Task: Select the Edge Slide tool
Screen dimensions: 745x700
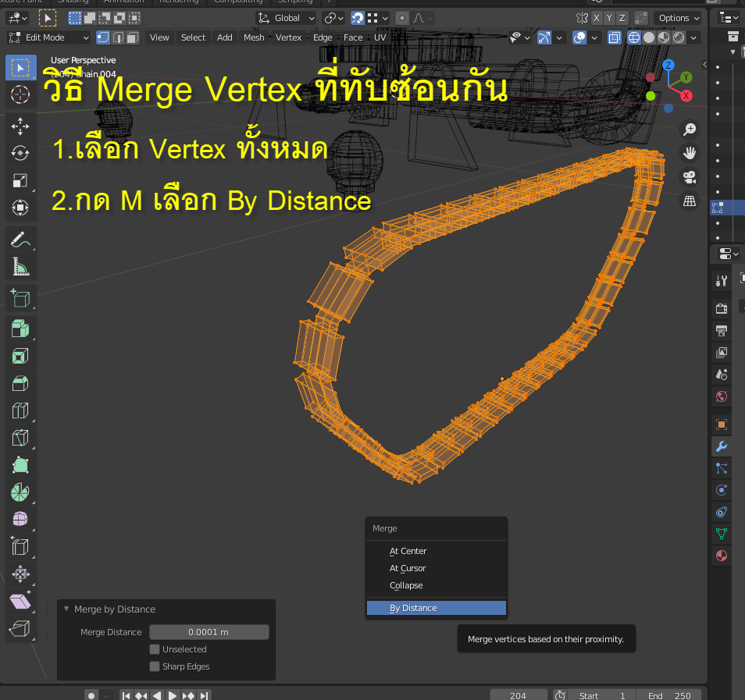Action: click(x=20, y=546)
